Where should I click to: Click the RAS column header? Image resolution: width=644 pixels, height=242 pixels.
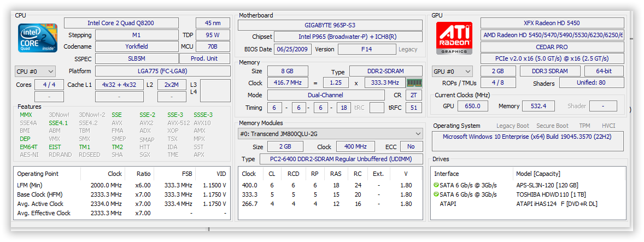click(336, 174)
